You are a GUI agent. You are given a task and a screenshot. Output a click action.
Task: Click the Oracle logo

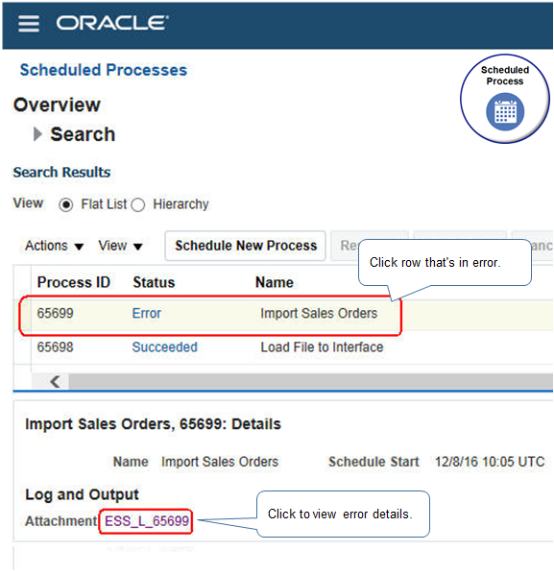pos(112,23)
